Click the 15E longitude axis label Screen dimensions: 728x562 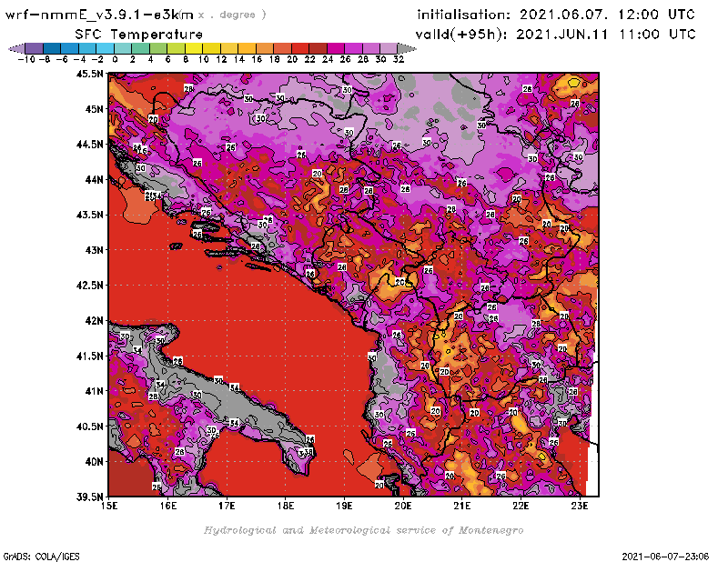coord(109,505)
